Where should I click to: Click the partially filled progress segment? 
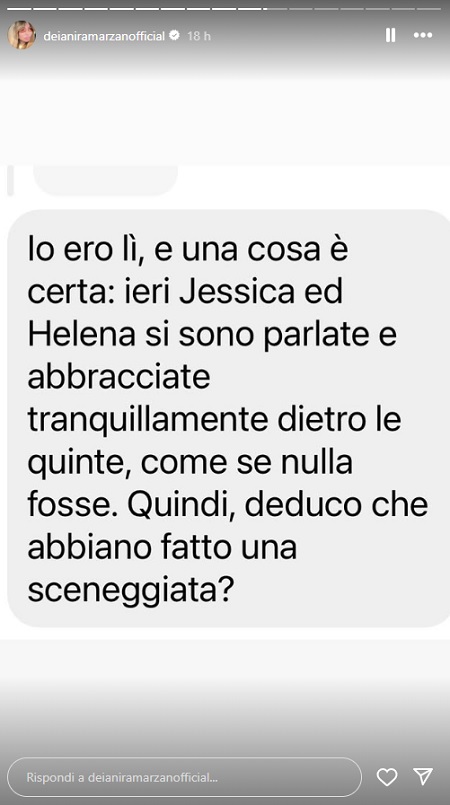(275, 9)
